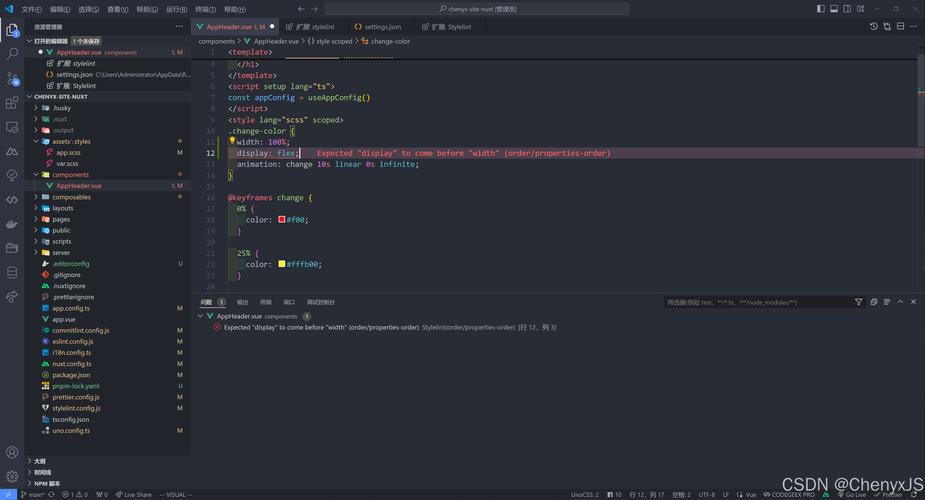Screen dimensions: 925x500
Task: Click the red #f00 color swatch
Action: (x=282, y=220)
